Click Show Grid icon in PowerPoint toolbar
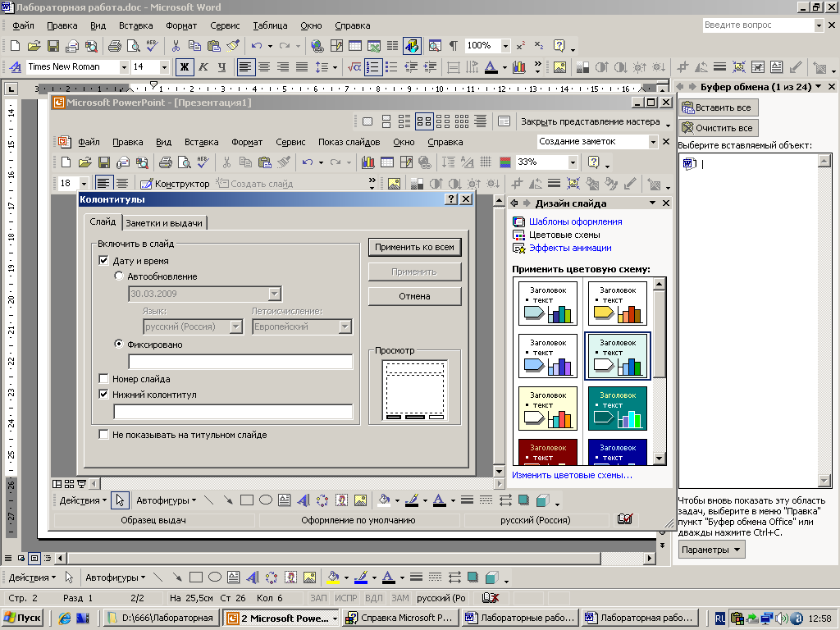 pos(486,162)
